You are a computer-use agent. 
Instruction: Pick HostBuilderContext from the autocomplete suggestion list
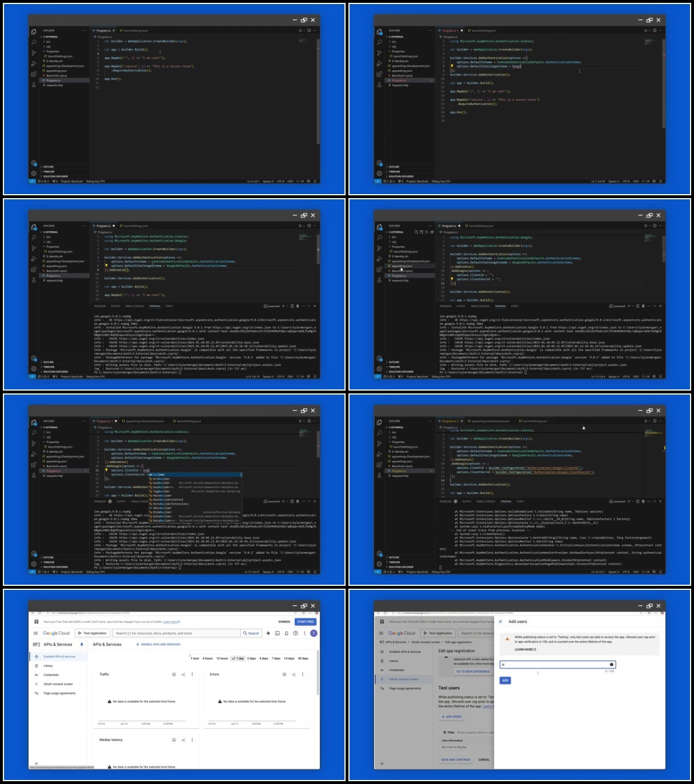[x=195, y=500]
